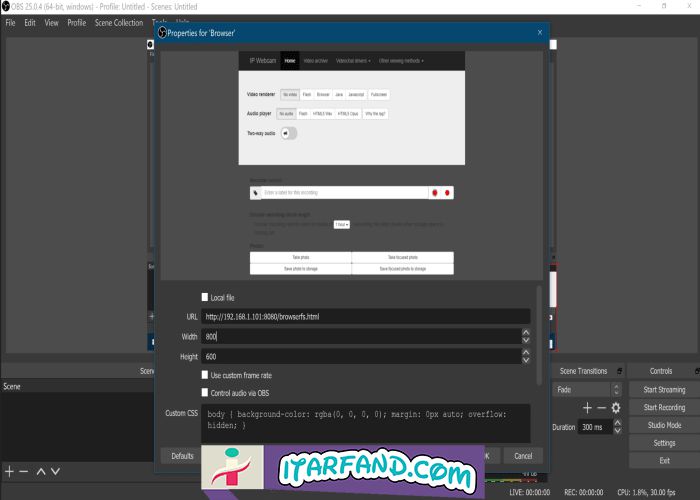The width and height of the screenshot is (700, 500).
Task: Enable Control audio via OBS
Action: coord(205,393)
